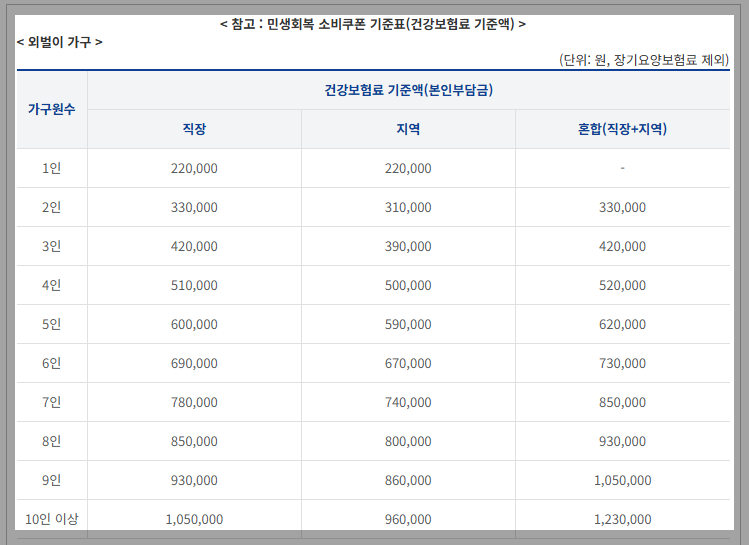Click 220,000 in the 직장 column
Viewport: 749px width, 545px height.
[x=194, y=168]
